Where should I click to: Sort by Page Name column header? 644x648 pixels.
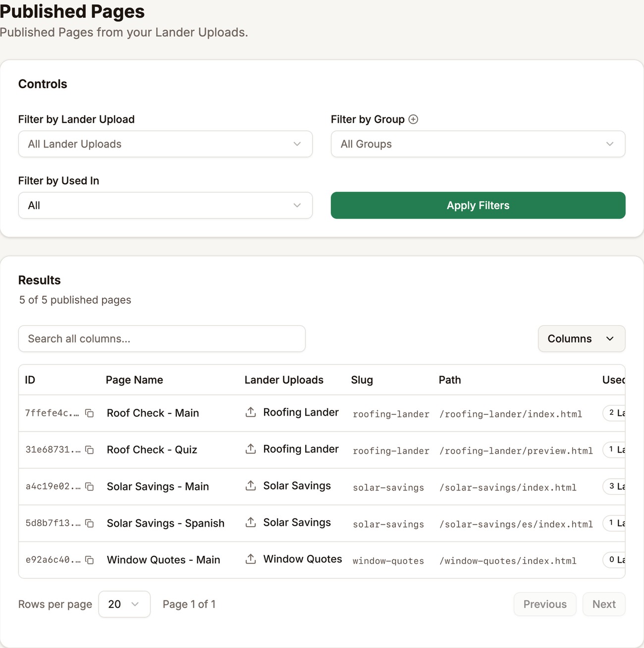[x=134, y=380]
